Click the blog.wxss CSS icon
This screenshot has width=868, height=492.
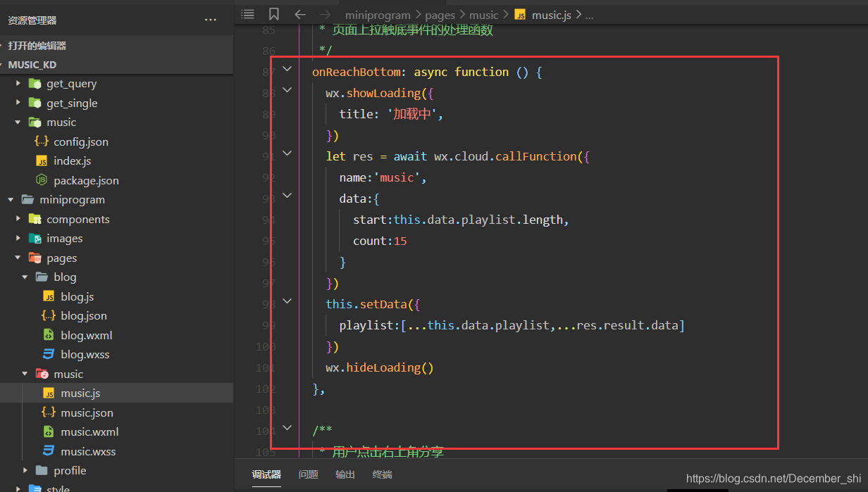click(x=49, y=354)
